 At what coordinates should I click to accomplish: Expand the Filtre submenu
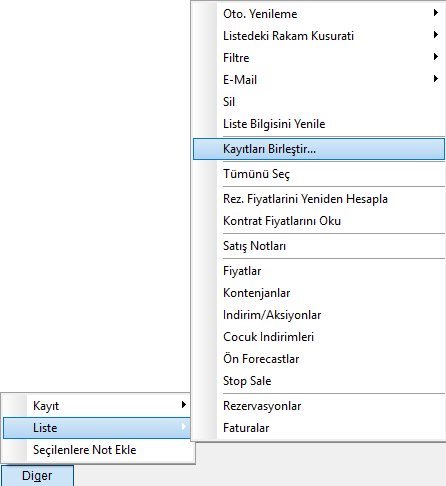[319, 58]
